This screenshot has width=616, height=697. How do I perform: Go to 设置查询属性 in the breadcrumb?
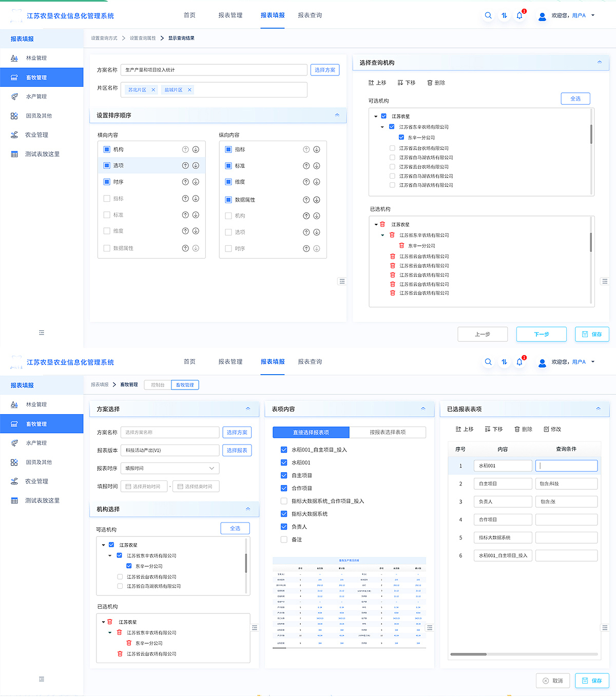[143, 38]
